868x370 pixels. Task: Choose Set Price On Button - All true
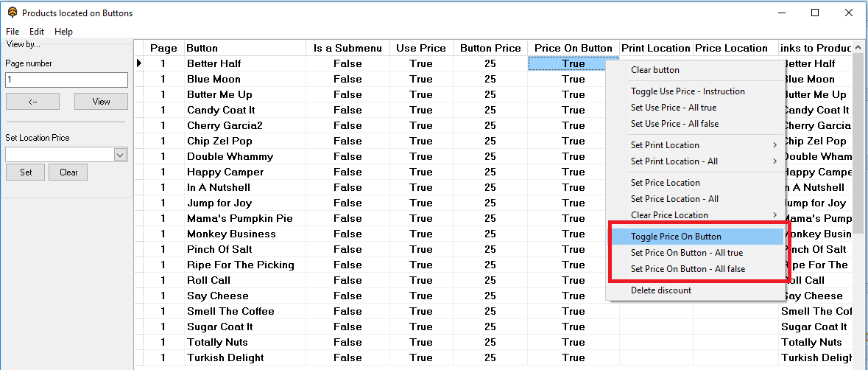pos(687,253)
